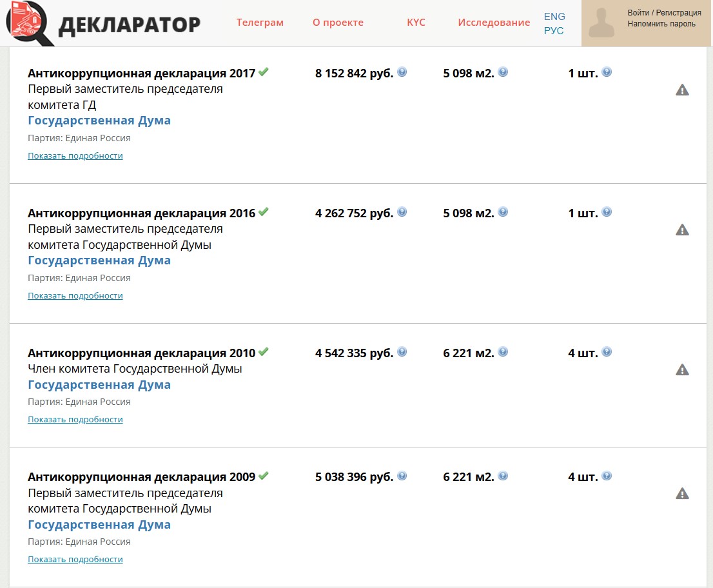The width and height of the screenshot is (713, 588).
Task: Switch site language to ENG
Action: pyautogui.click(x=554, y=17)
